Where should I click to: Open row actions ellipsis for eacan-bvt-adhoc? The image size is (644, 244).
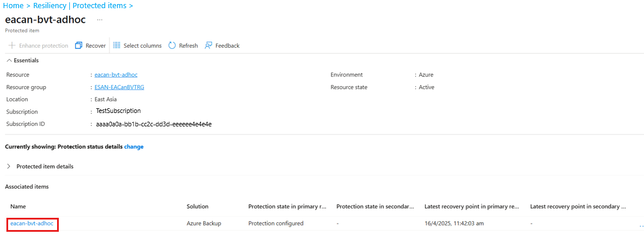641,225
